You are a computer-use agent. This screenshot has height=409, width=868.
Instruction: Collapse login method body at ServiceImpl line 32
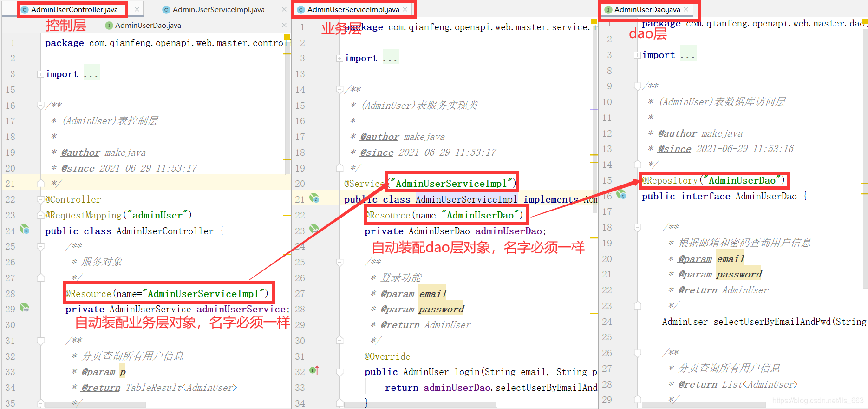coord(340,372)
